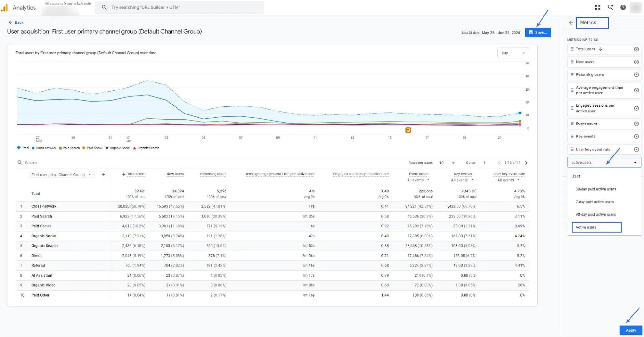Image resolution: width=644 pixels, height=337 pixels.
Task: Go to next page of table rows
Action: coord(526,163)
